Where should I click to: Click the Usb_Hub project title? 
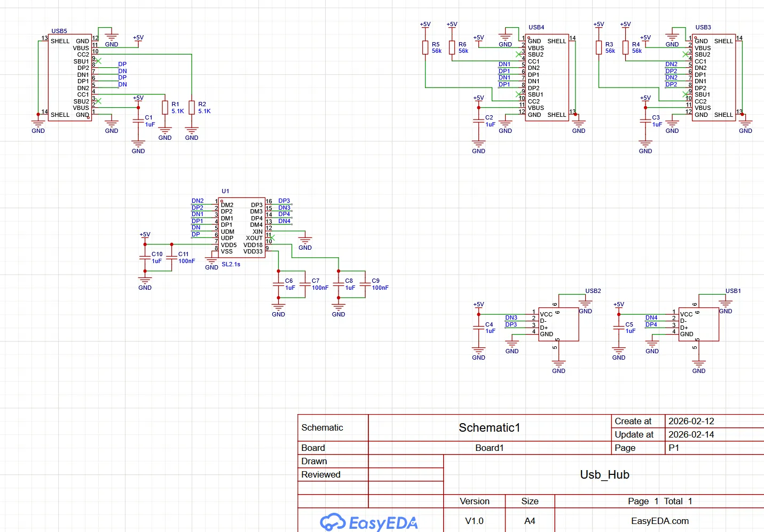pos(605,475)
